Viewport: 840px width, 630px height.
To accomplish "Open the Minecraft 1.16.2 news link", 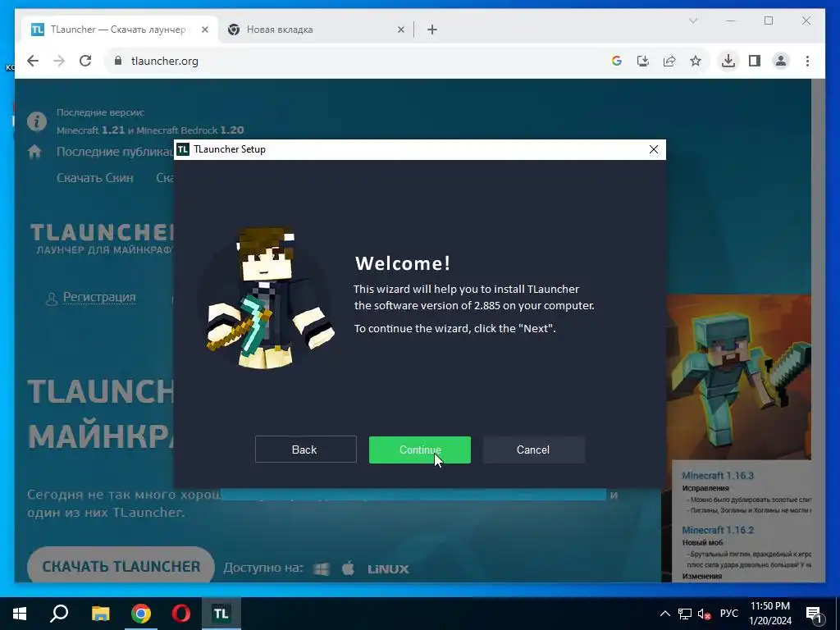I will (718, 531).
